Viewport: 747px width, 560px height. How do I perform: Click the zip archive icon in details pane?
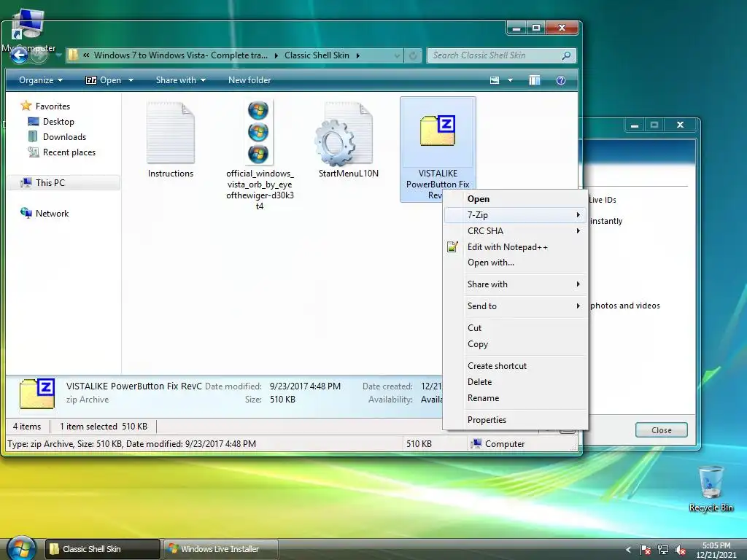pyautogui.click(x=37, y=394)
